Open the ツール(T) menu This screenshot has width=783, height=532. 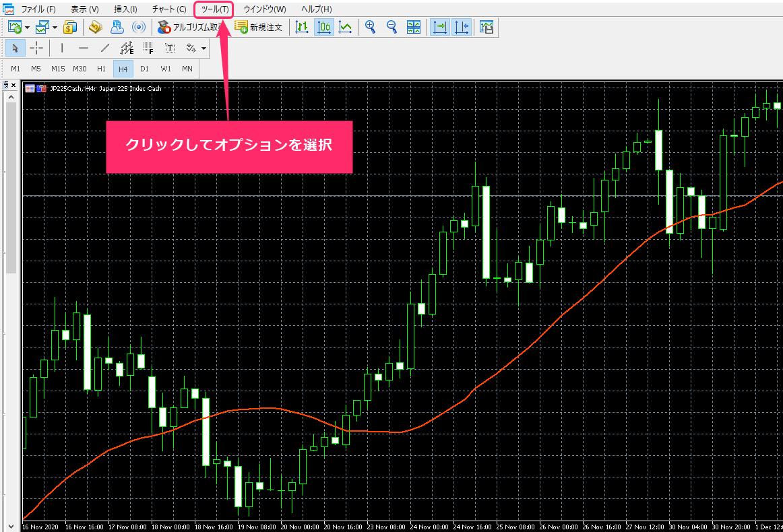pos(214,9)
